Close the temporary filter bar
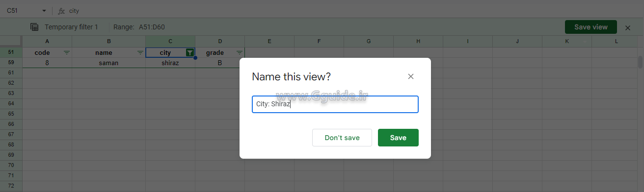 pos(628,28)
